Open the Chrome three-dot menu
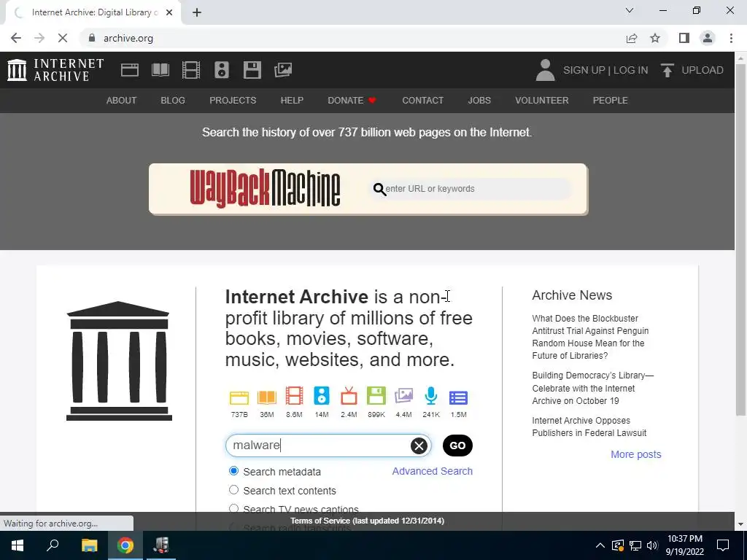The image size is (747, 560). [x=731, y=38]
